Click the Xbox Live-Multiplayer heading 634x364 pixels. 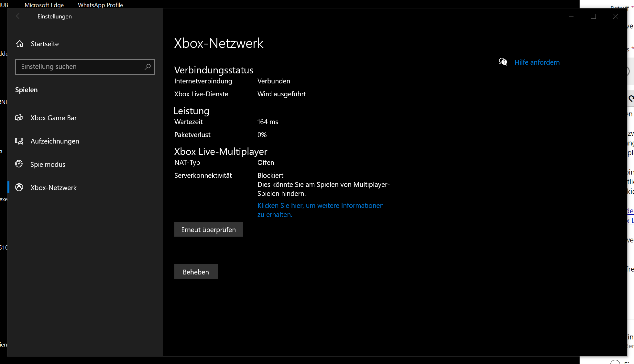[221, 152]
